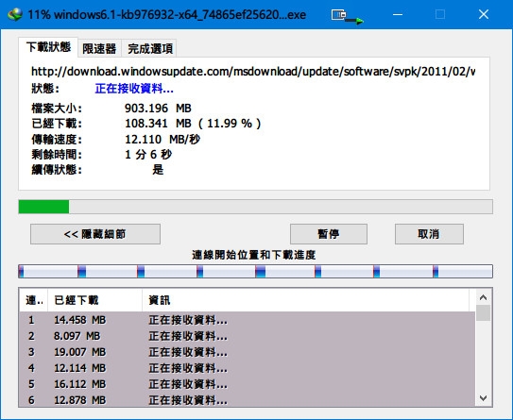Click the scroll up arrow of the connections list

pyautogui.click(x=483, y=297)
